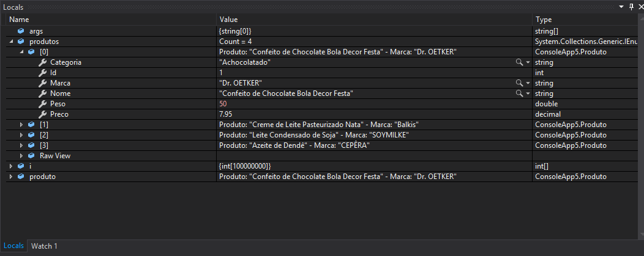Click the cube icon beside variable i
Viewport: 644px width, 256px height.
pos(21,166)
